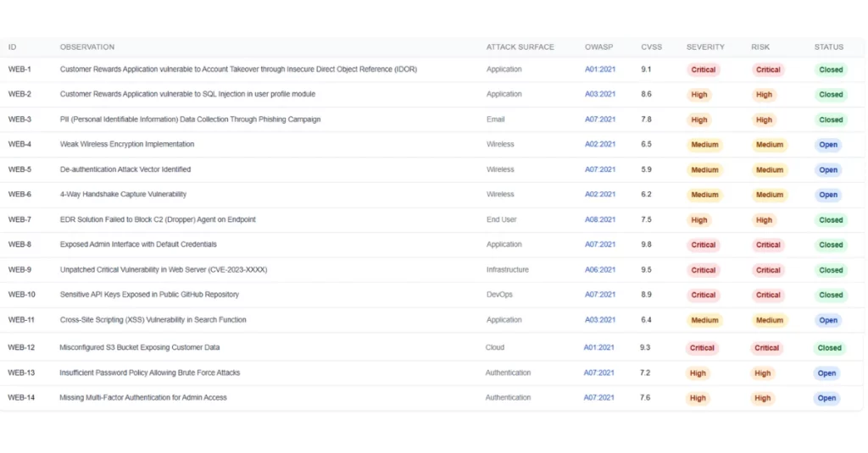Select the Sensitive API Keys Exposed observation
868x453 pixels.
(149, 295)
